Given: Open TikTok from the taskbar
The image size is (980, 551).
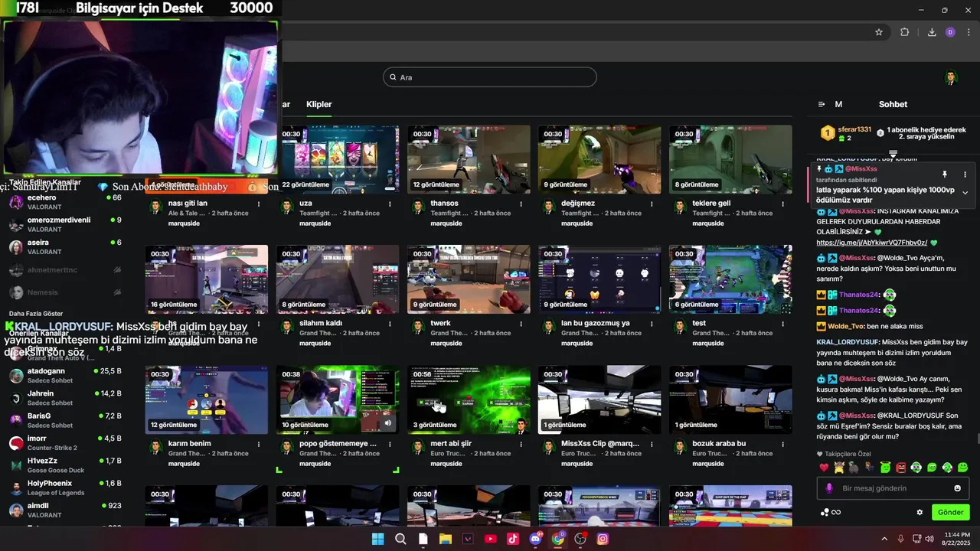Looking at the screenshot, I should [x=513, y=539].
